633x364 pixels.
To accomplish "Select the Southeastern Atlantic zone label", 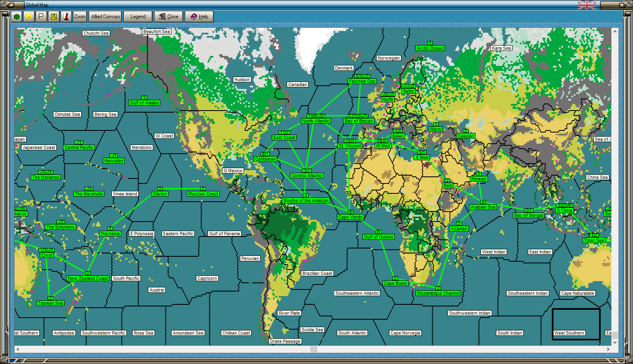I will tap(357, 293).
